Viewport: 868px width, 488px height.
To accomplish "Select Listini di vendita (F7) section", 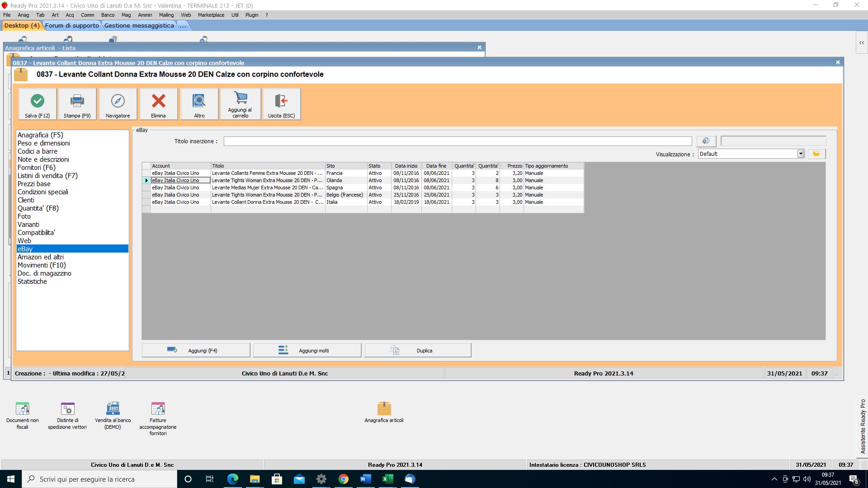I will click(72, 176).
